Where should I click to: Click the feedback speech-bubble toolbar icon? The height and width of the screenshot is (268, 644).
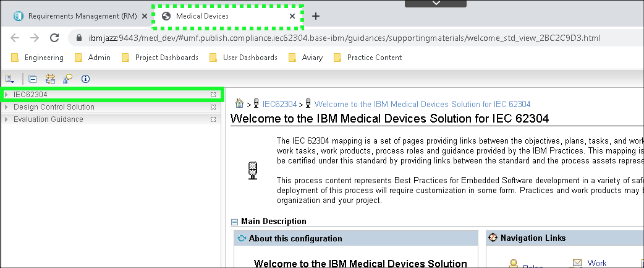pyautogui.click(x=67, y=79)
